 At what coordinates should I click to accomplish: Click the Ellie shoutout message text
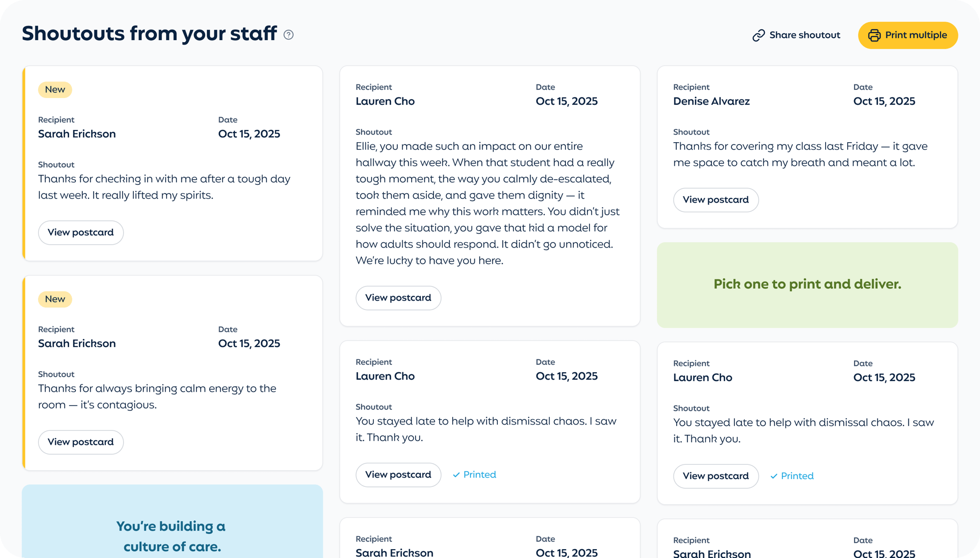(488, 203)
